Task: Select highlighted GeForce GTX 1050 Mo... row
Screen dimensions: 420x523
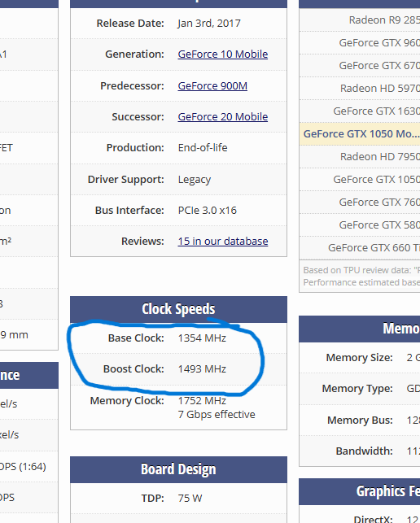Action: point(360,133)
